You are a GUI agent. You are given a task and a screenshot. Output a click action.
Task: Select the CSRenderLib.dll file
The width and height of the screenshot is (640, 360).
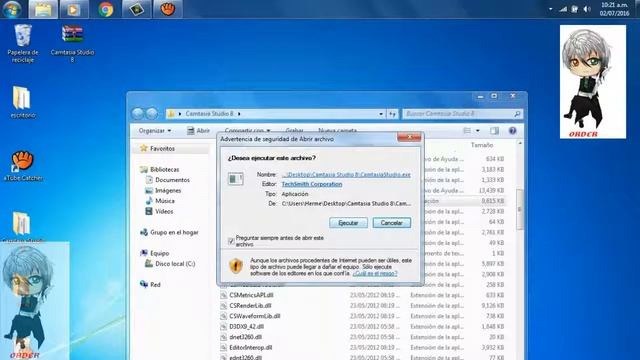click(x=250, y=306)
